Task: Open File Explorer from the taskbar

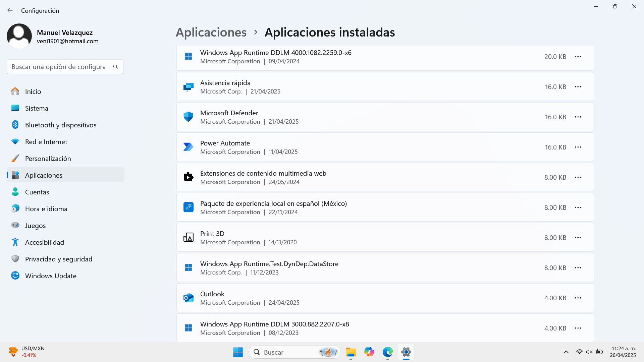Action: click(351, 352)
